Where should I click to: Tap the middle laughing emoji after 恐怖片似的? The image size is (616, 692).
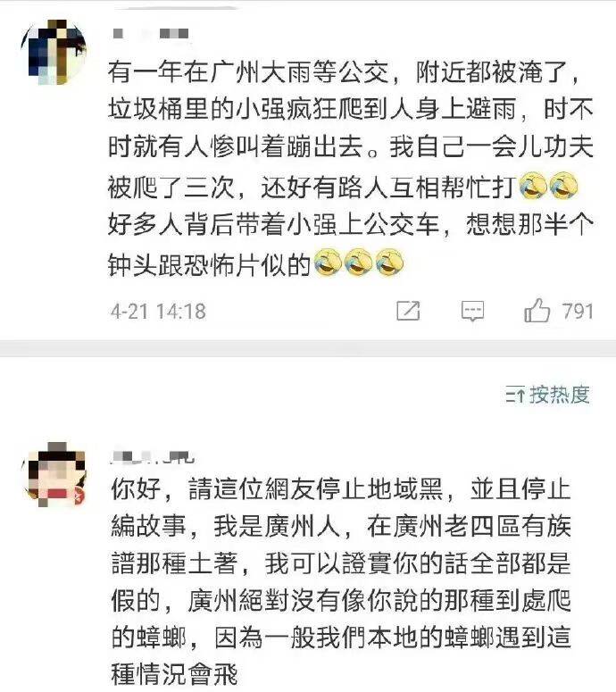pos(359,263)
